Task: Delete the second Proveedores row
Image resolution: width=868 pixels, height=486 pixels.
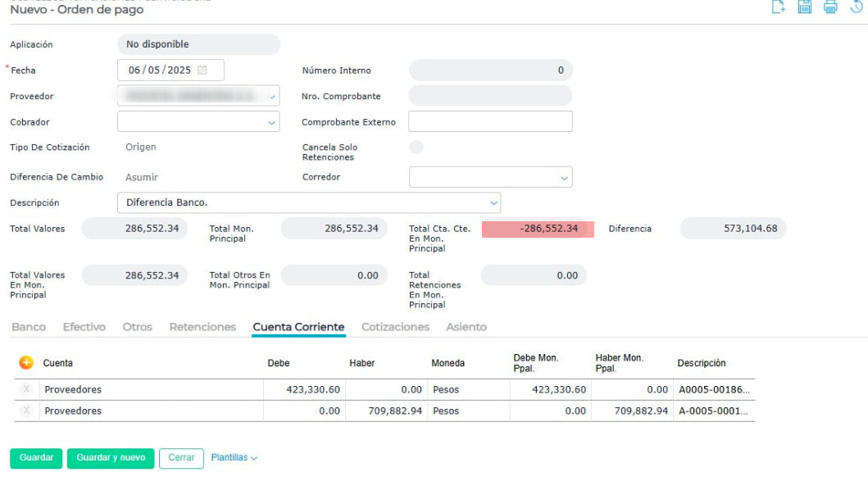Action: (x=27, y=411)
